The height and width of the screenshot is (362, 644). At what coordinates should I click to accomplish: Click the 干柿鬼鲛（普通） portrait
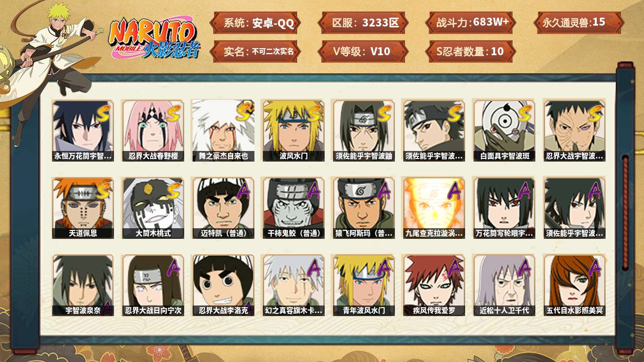(x=293, y=208)
